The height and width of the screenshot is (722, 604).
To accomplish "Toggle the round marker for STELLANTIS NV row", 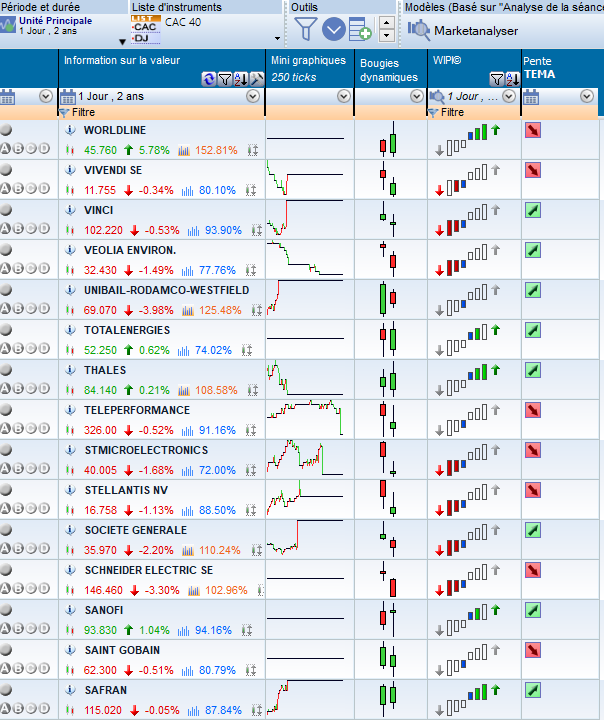I will tap(6, 490).
